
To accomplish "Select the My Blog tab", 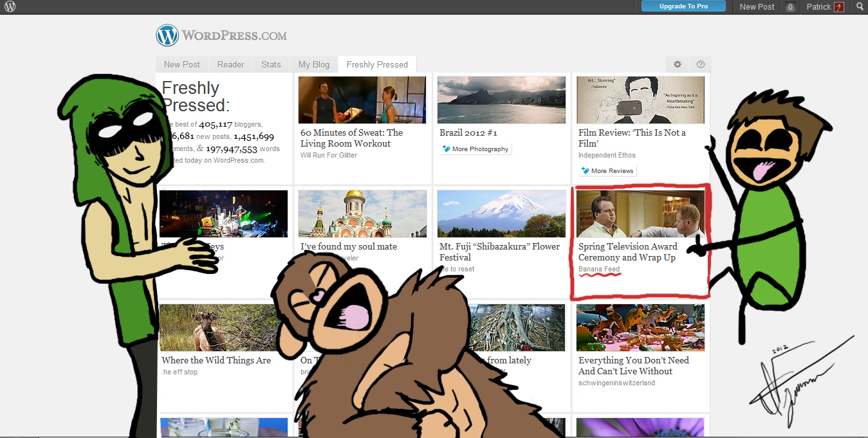I will (x=313, y=64).
